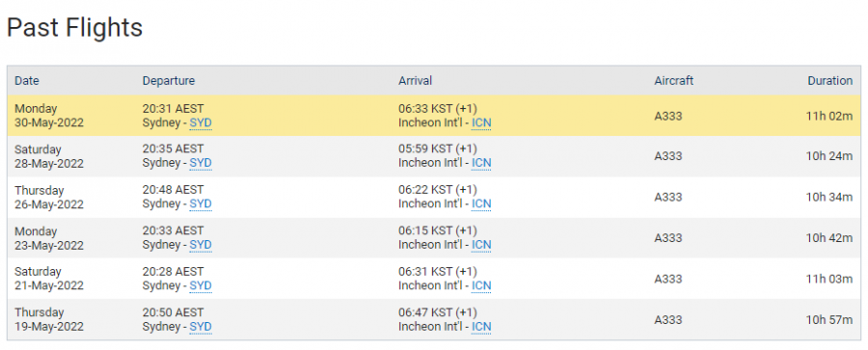Open SYD airport link for 21-May-2022
Image resolution: width=868 pixels, height=350 pixels.
pos(201,285)
